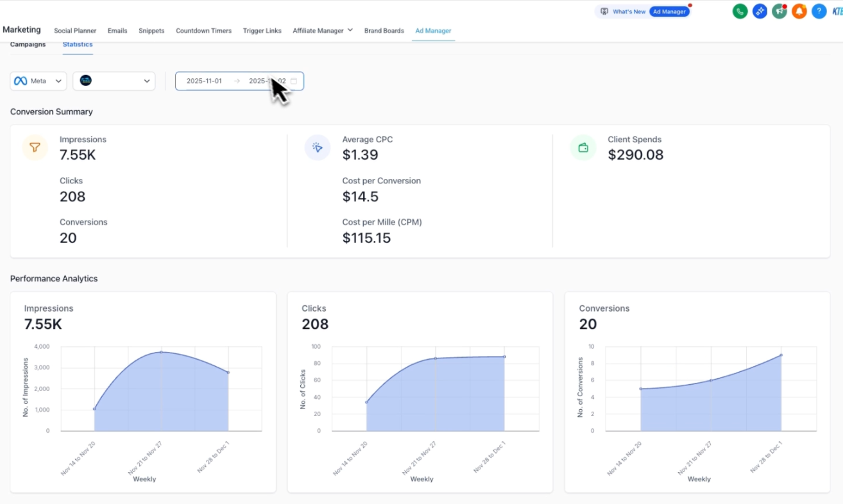The image size is (843, 504).
Task: Expand the Affiliate Manager menu chevron
Action: (x=350, y=30)
